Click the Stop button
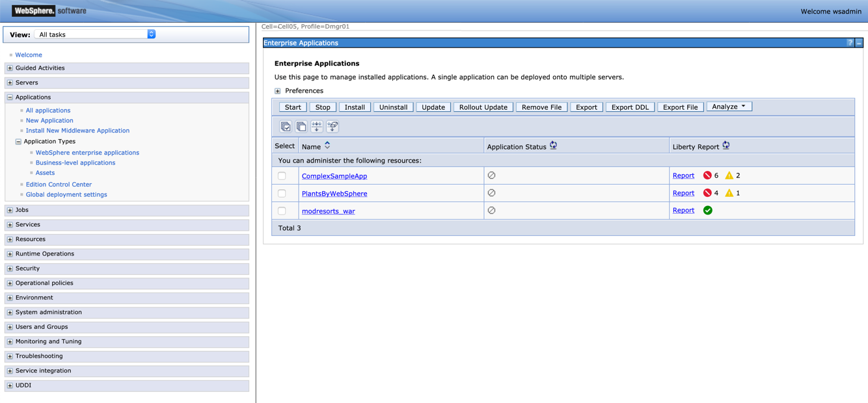This screenshot has width=868, height=403. tap(323, 107)
